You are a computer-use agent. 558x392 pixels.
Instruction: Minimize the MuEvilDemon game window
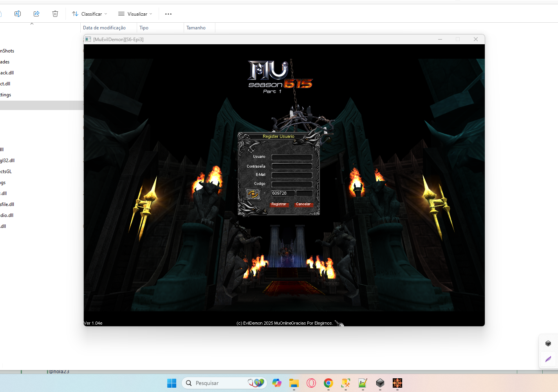click(x=440, y=39)
